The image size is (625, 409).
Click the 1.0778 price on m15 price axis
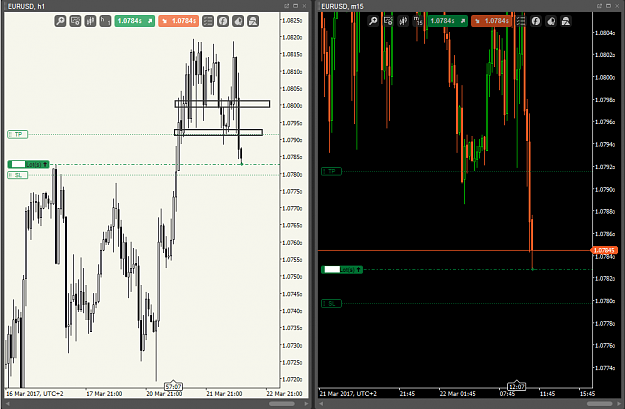(x=605, y=323)
